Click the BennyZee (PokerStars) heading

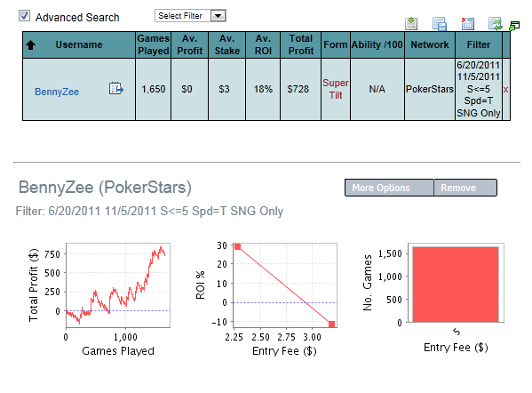coord(105,188)
